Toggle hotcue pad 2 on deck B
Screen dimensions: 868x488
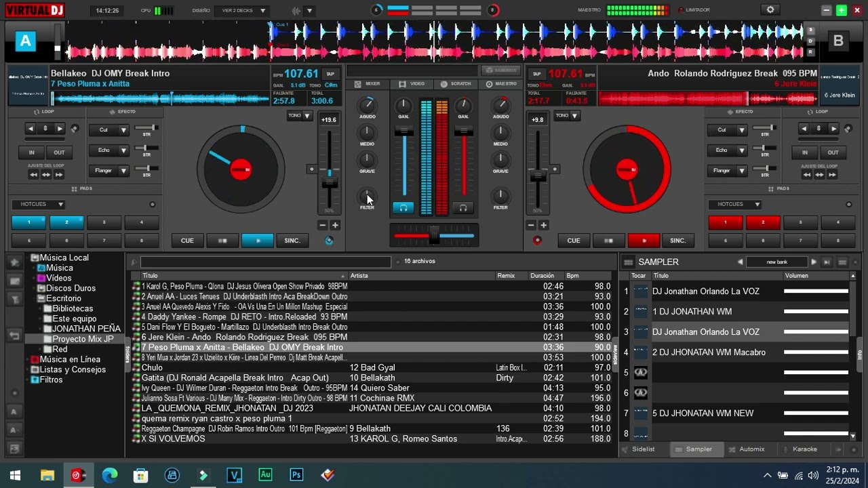pyautogui.click(x=763, y=222)
